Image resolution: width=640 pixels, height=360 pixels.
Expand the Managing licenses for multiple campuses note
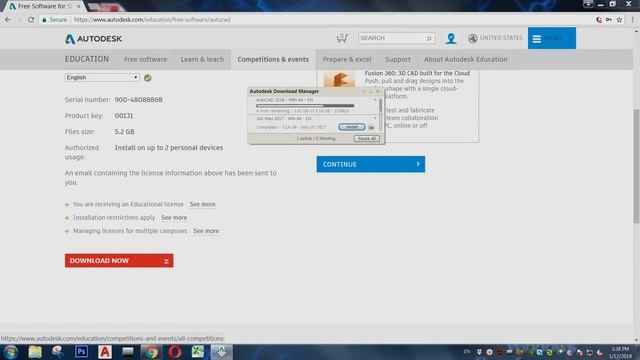(67, 231)
